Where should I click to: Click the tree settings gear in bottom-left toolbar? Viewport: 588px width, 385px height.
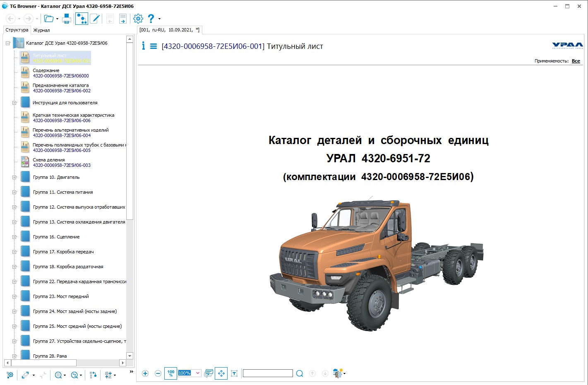point(10,375)
